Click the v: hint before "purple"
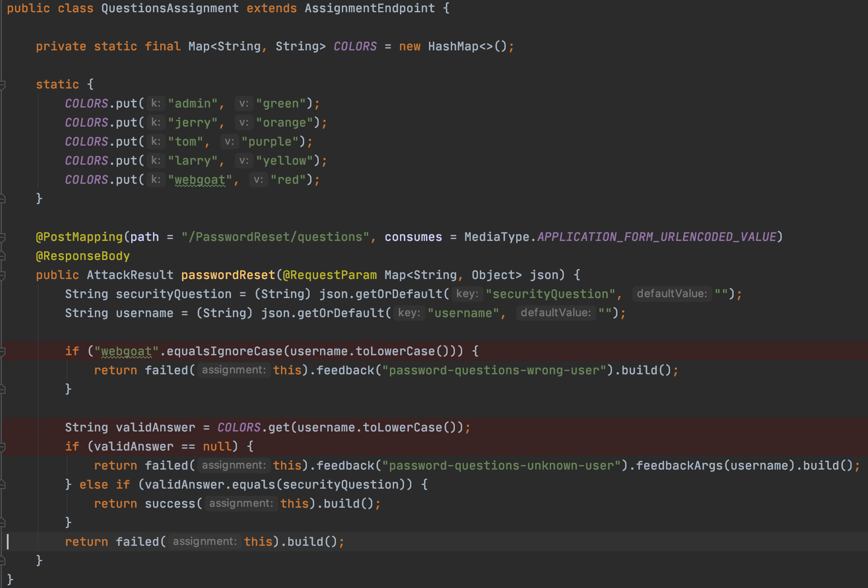Viewport: 868px width, 588px height. (229, 142)
